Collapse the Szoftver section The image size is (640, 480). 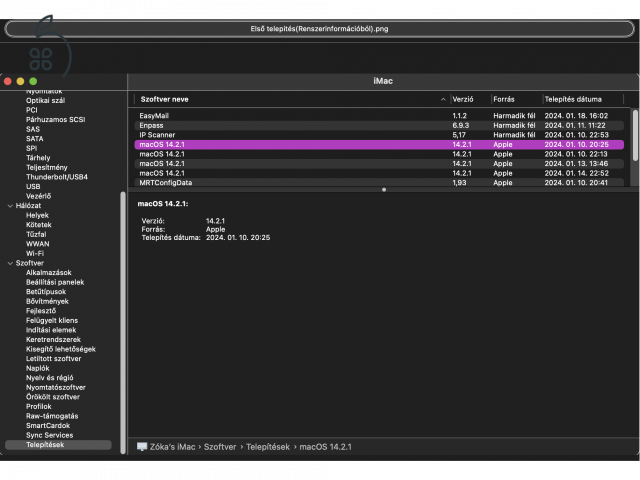pyautogui.click(x=10, y=263)
